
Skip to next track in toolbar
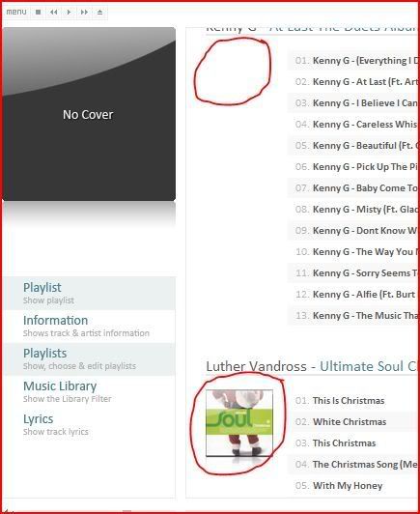click(x=84, y=13)
